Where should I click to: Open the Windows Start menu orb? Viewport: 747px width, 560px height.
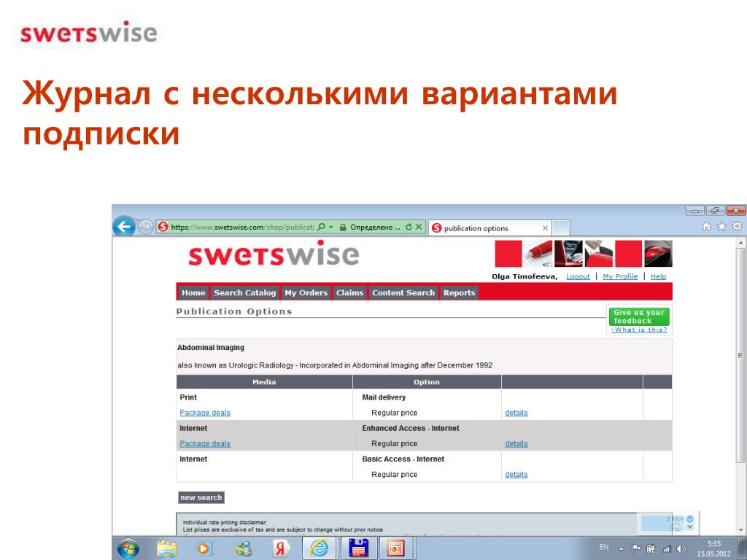coord(128,548)
